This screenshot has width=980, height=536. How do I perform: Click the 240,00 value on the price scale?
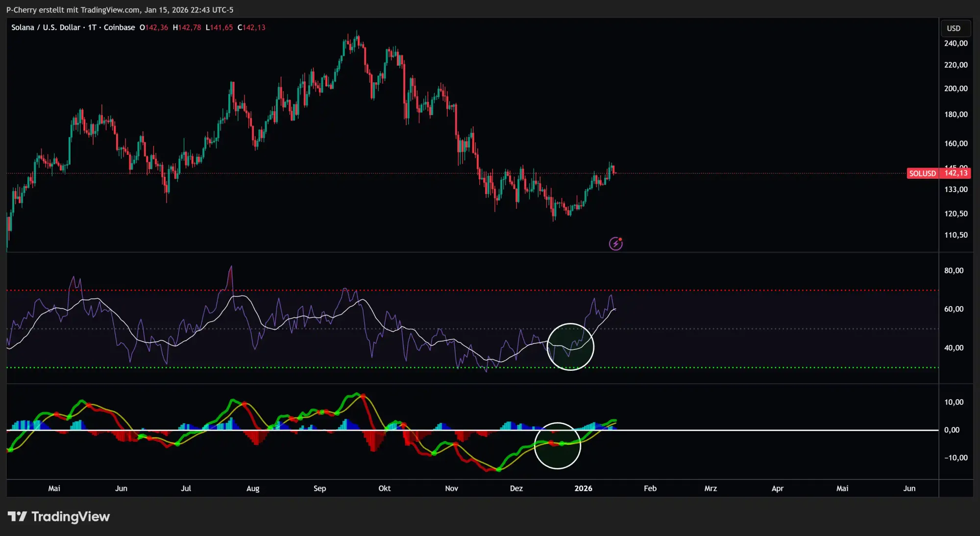[955, 43]
